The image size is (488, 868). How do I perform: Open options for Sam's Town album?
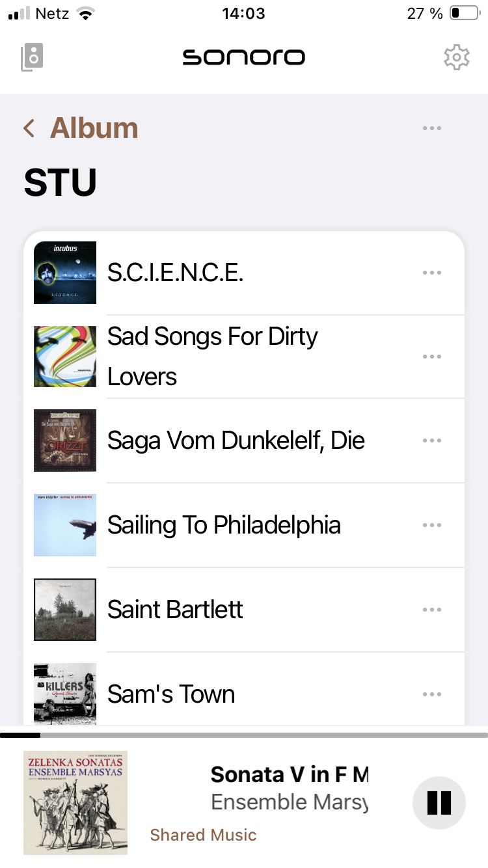(432, 694)
